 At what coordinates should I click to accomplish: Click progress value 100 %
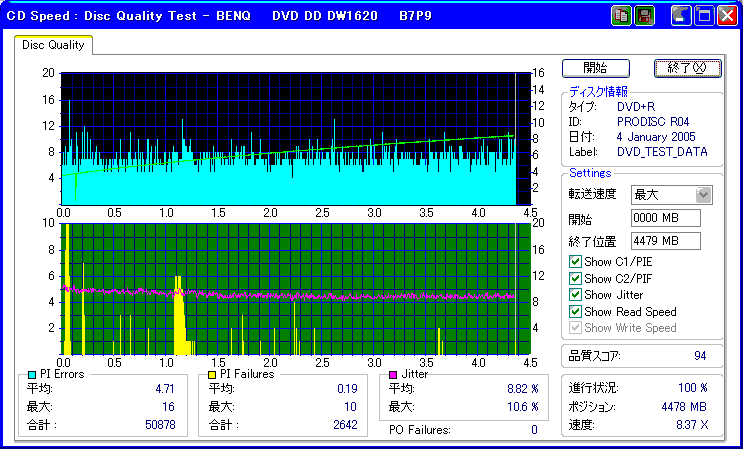click(x=693, y=388)
